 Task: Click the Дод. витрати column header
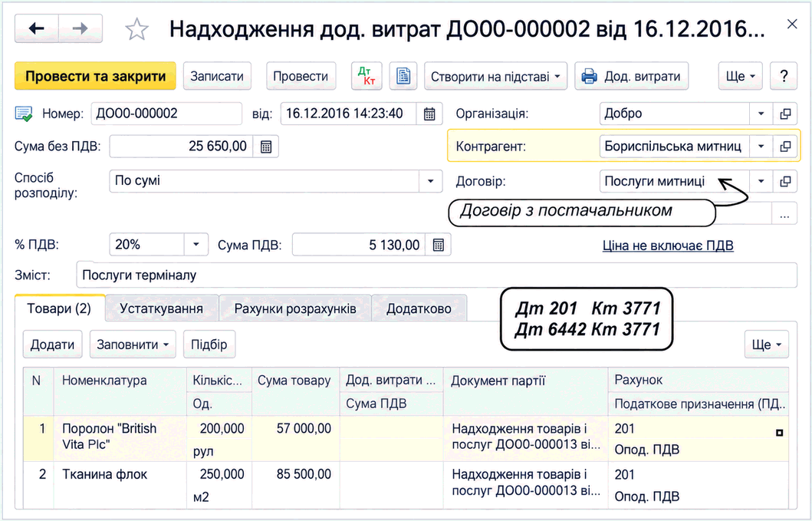click(x=391, y=380)
